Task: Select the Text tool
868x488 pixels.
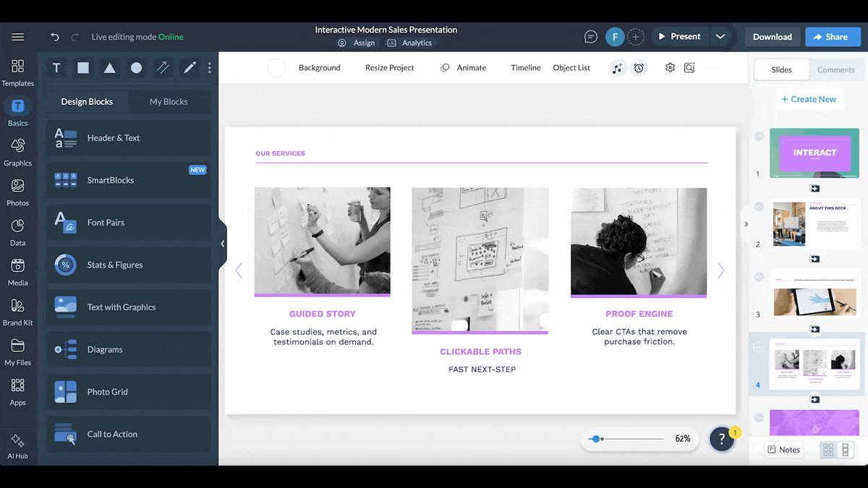Action: click(x=56, y=68)
